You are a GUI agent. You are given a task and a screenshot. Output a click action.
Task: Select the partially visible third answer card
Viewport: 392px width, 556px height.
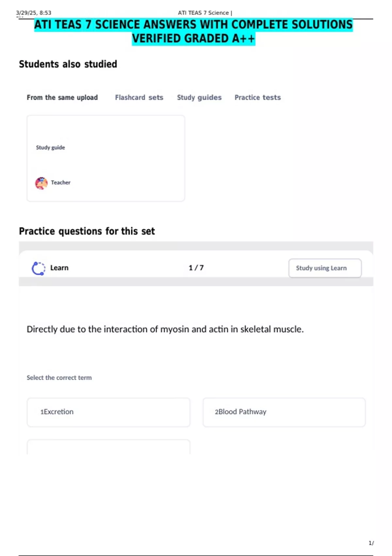[x=108, y=447]
